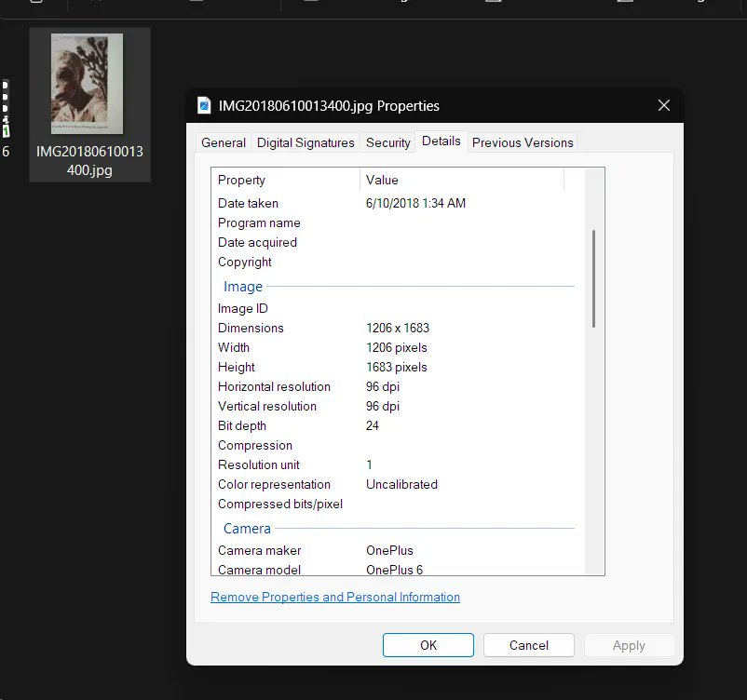Image resolution: width=747 pixels, height=700 pixels.
Task: Select the Height property row
Action: 397,367
